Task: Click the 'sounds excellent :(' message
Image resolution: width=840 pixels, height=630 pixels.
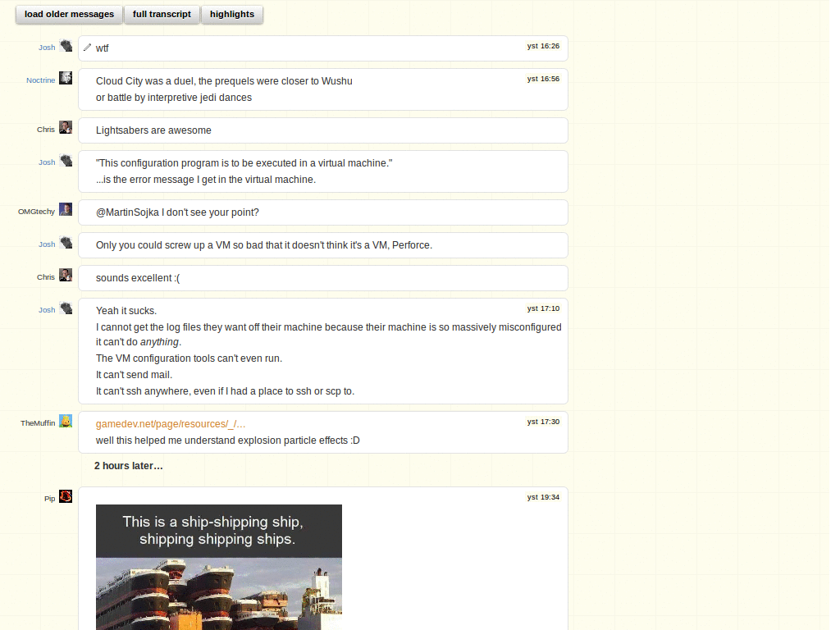Action: point(138,278)
